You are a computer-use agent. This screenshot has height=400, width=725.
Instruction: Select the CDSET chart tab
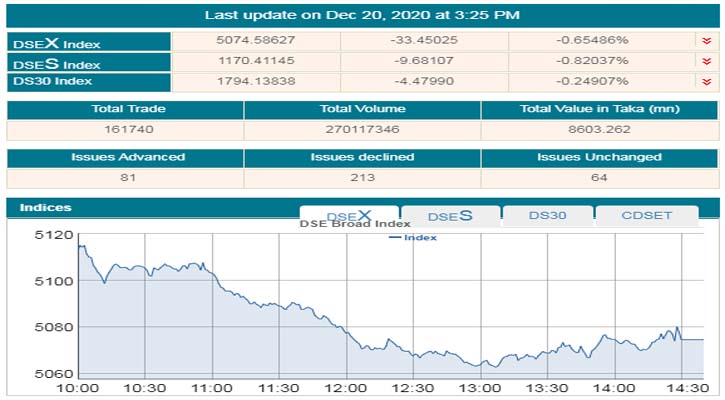[647, 216]
